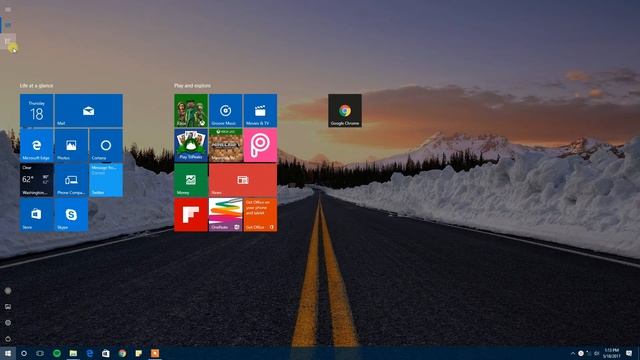Open the Twitter live tile
The image size is (640, 360).
[106, 180]
